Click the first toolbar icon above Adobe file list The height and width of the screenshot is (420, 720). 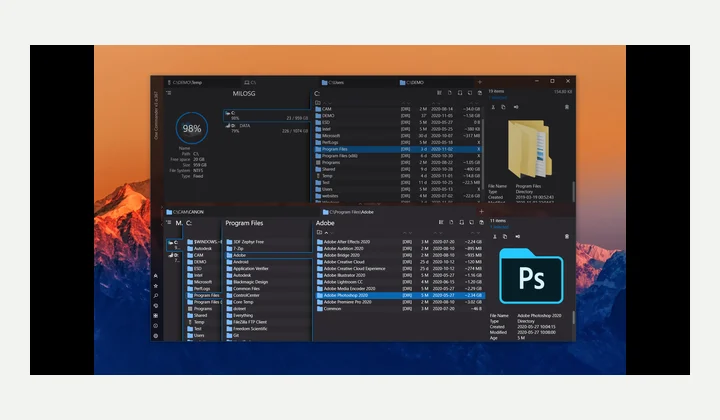pos(441,223)
